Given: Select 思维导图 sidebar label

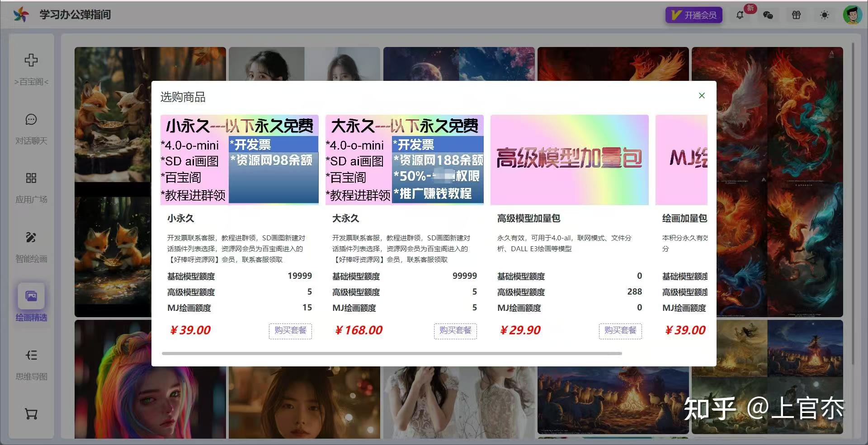Looking at the screenshot, I should coord(31,377).
